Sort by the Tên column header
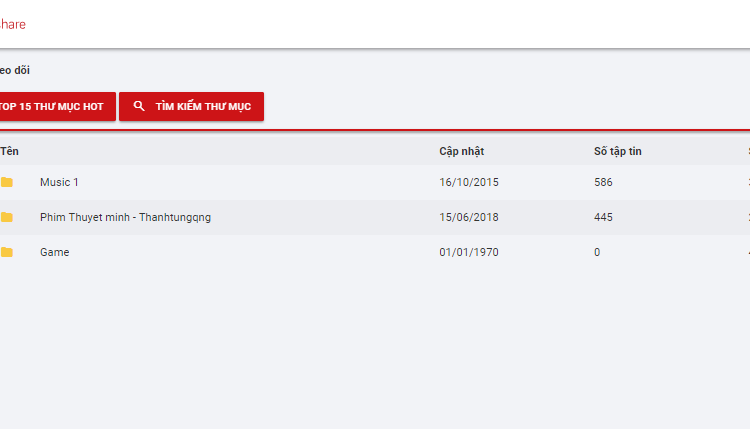Screen dimensions: 750x429 (x=10, y=151)
